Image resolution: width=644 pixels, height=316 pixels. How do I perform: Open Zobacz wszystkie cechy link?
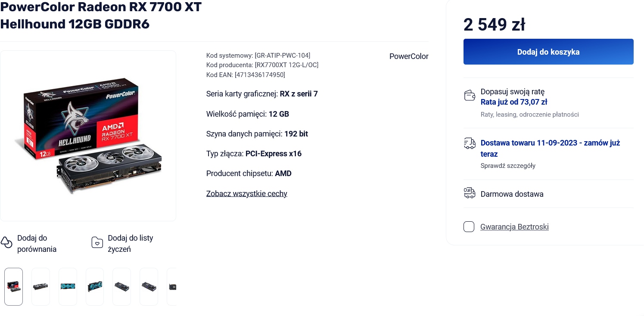pyautogui.click(x=246, y=194)
